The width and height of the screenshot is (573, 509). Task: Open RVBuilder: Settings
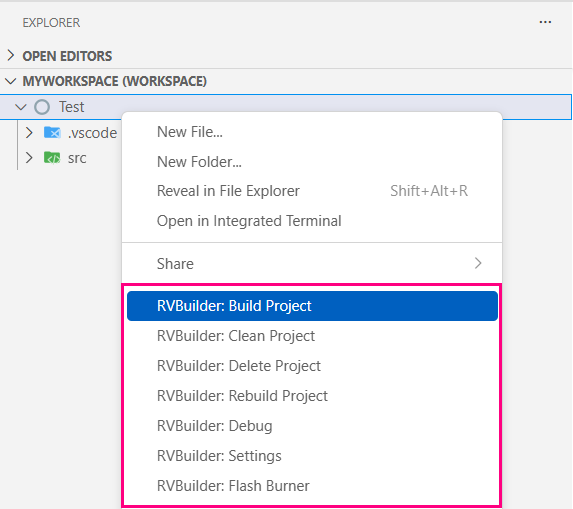[x=312, y=456]
